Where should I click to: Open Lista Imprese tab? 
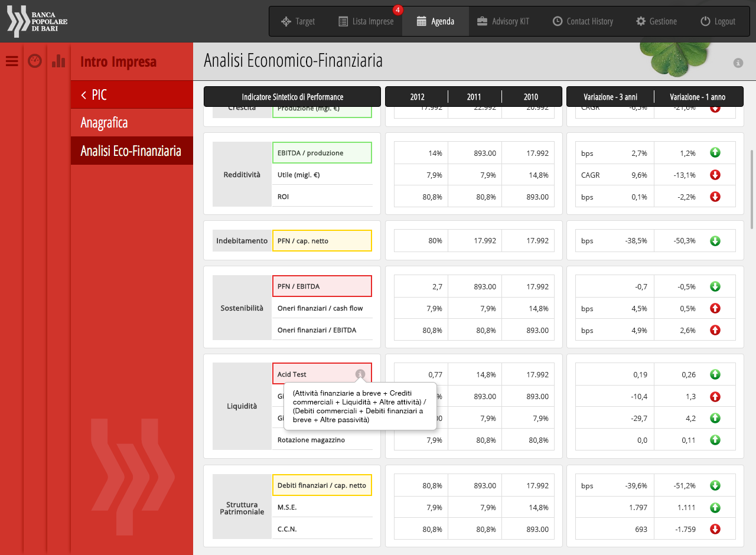click(366, 21)
